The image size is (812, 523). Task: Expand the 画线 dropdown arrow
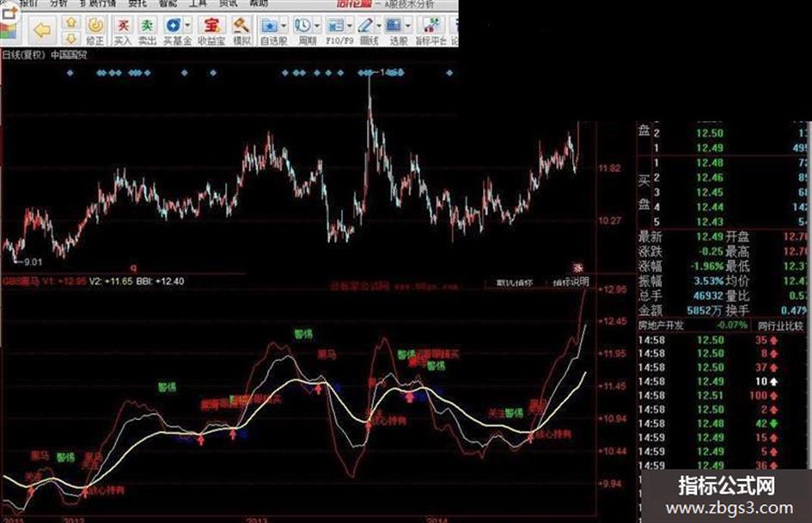pos(379,25)
